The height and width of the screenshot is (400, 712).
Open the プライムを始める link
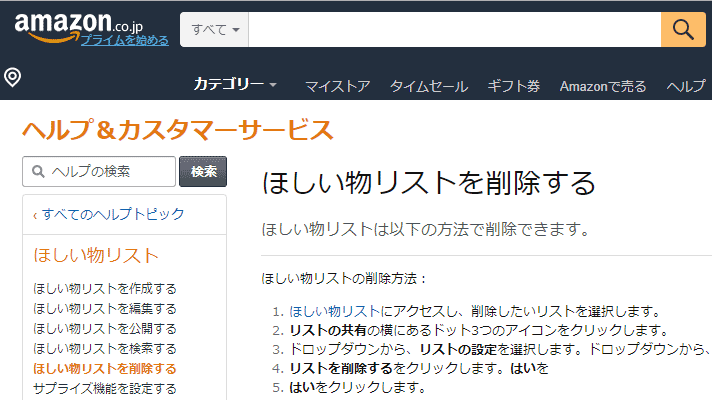pyautogui.click(x=125, y=40)
